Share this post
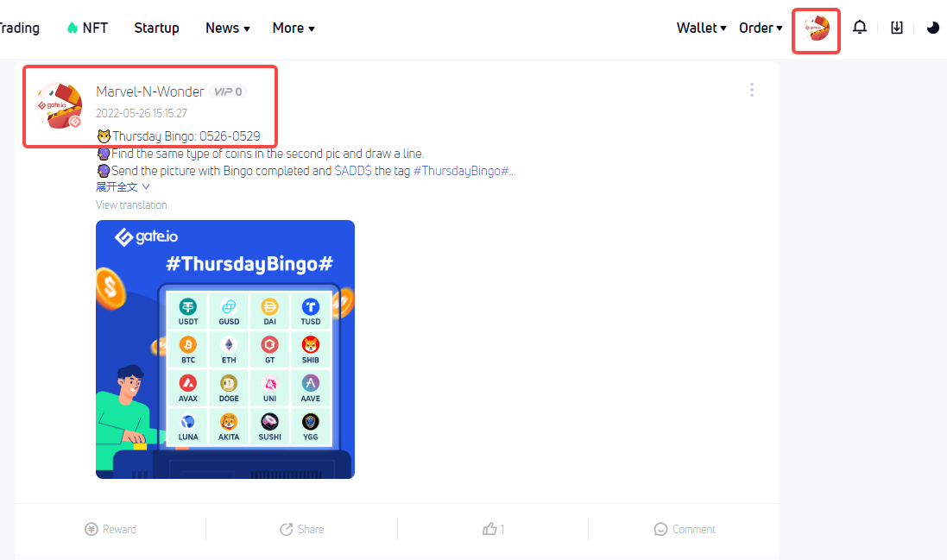This screenshot has width=947, height=560. (x=302, y=529)
